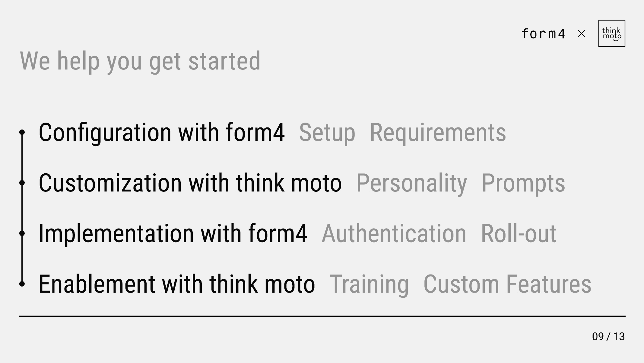
Task: Click the timeline dot beside Customization
Action: click(x=22, y=183)
